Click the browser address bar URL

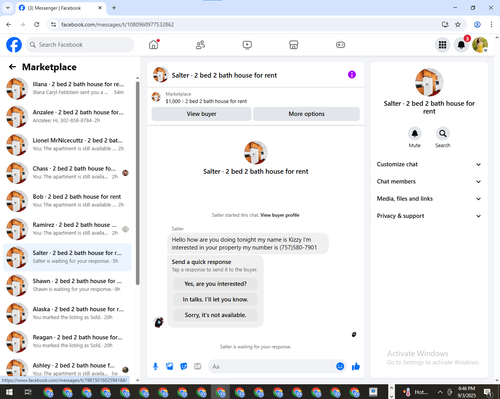point(117,25)
